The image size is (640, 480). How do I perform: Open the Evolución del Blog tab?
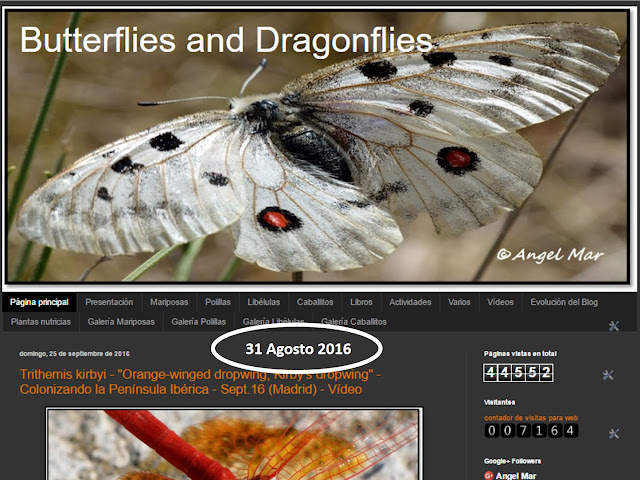point(564,302)
